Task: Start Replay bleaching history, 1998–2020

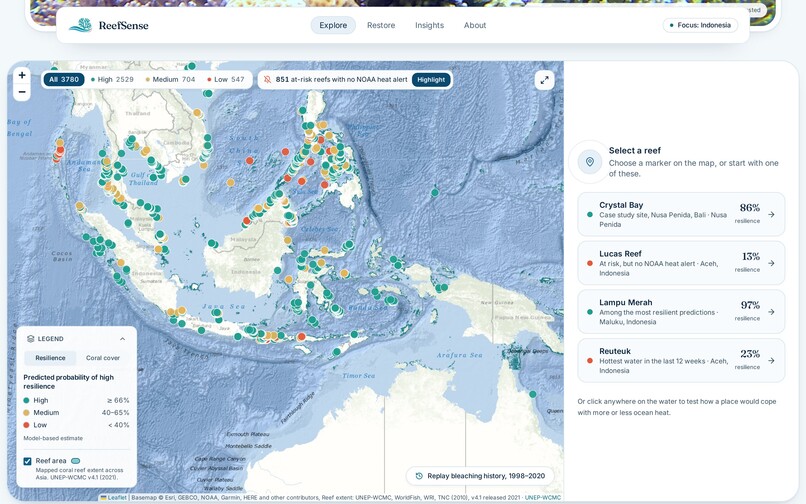Action: pos(480,476)
